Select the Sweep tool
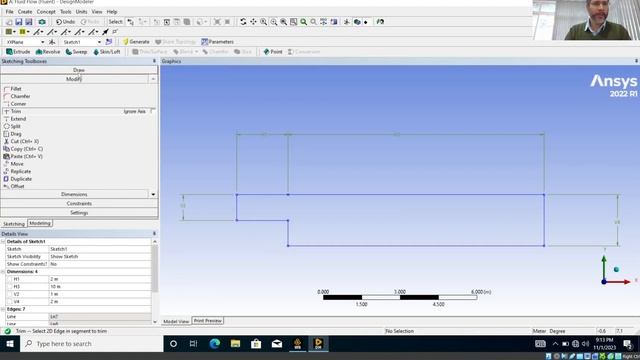The image size is (640, 360). 76,52
